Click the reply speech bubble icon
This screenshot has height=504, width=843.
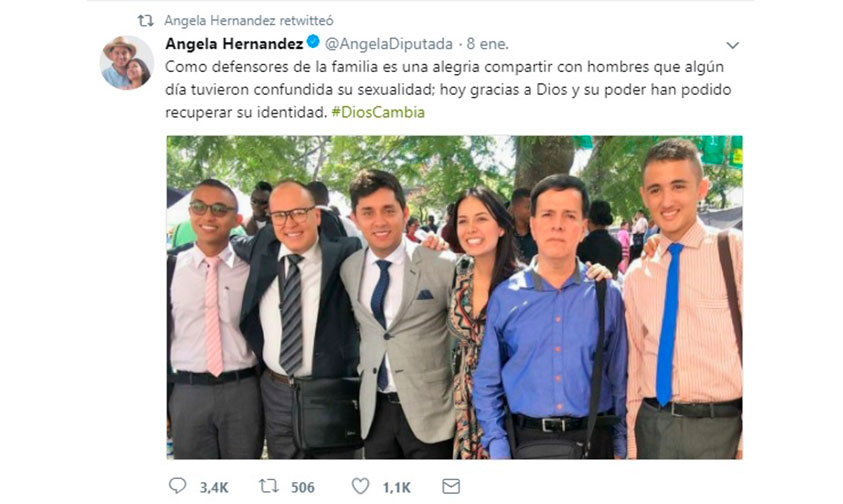(x=177, y=486)
